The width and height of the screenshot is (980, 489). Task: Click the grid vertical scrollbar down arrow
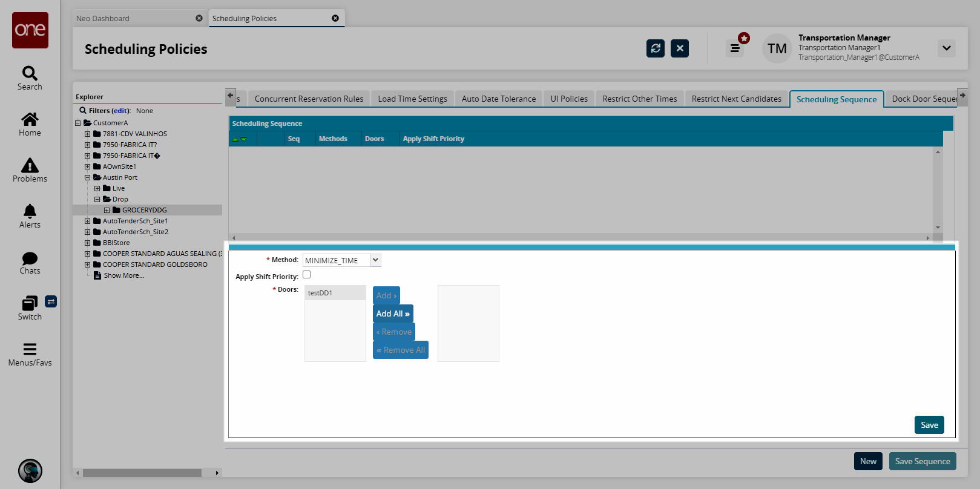click(x=938, y=228)
